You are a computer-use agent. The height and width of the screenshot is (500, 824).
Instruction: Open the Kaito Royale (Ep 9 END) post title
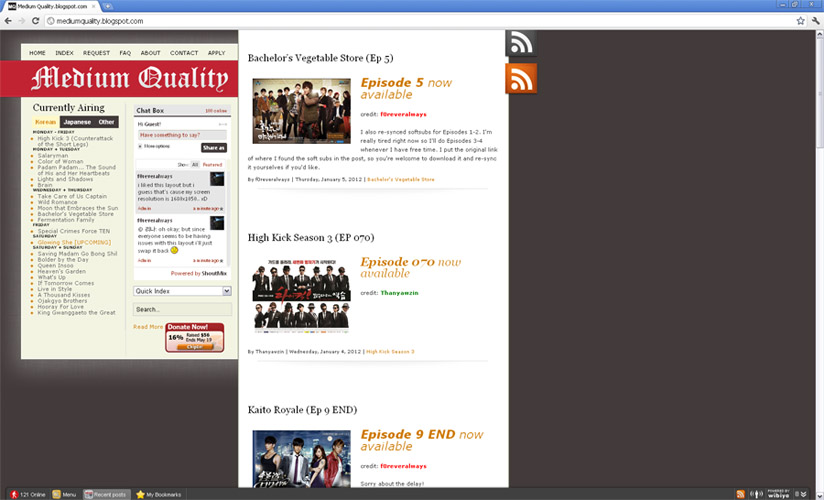302,410
